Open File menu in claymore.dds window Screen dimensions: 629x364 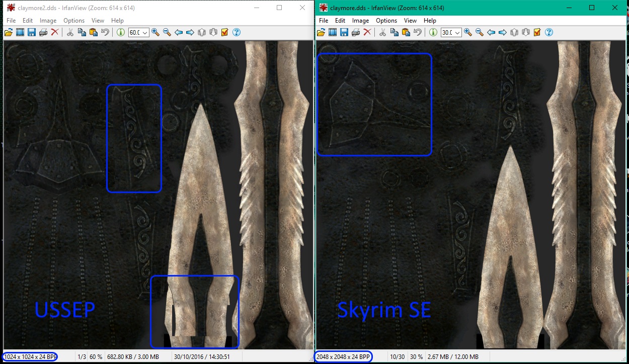[324, 21]
